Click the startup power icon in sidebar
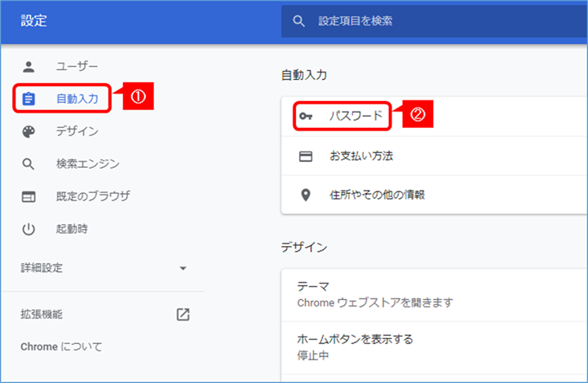Viewport: 588px width, 383px height. [x=29, y=229]
